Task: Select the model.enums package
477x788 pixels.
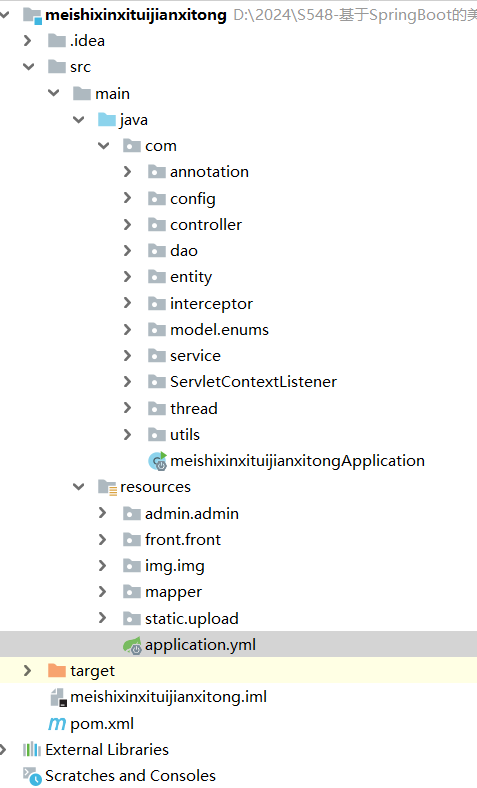Action: pyautogui.click(x=219, y=330)
